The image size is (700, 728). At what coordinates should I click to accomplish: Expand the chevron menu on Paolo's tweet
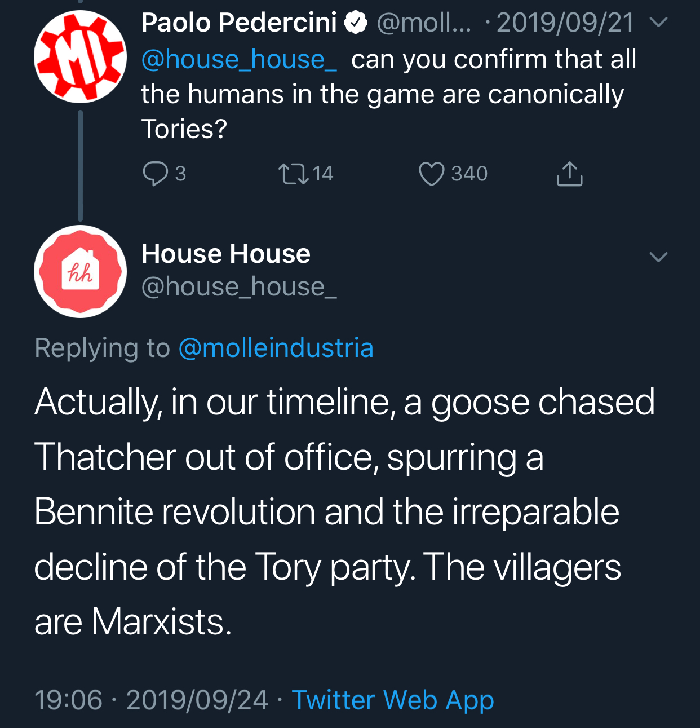click(x=658, y=23)
